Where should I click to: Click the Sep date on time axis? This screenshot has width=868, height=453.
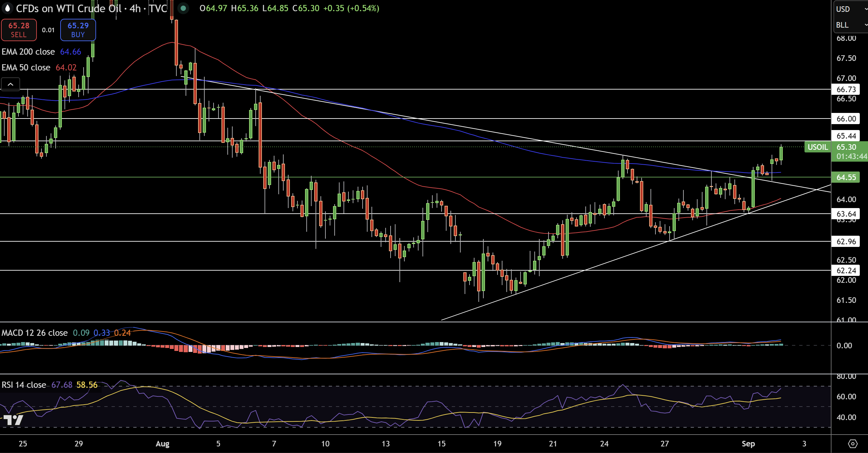tap(748, 443)
